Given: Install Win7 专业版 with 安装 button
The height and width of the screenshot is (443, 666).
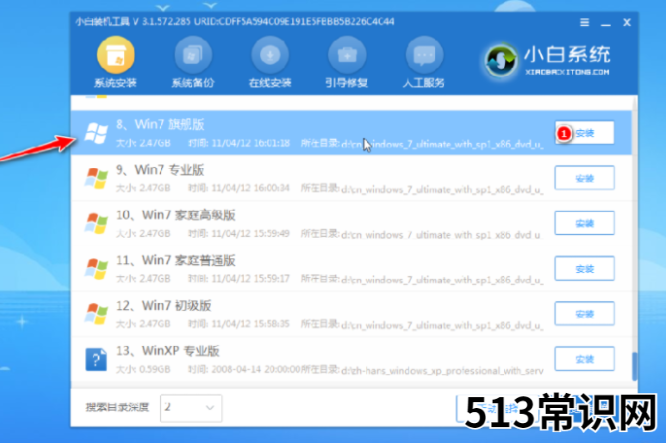Looking at the screenshot, I should point(584,178).
